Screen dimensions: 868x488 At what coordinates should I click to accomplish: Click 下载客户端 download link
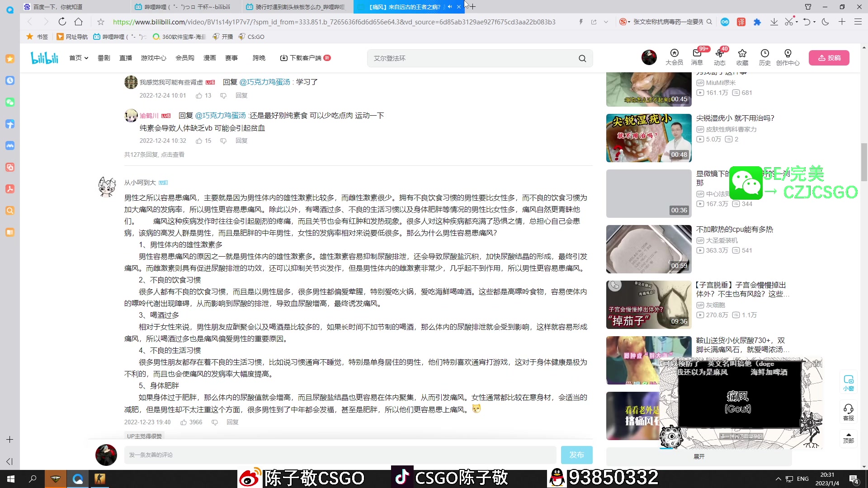click(x=305, y=58)
